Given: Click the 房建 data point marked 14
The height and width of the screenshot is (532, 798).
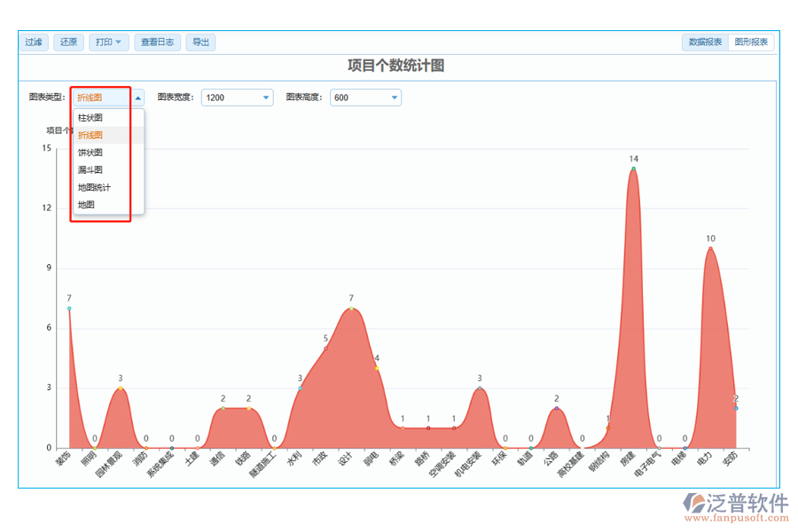Looking at the screenshot, I should 633,168.
